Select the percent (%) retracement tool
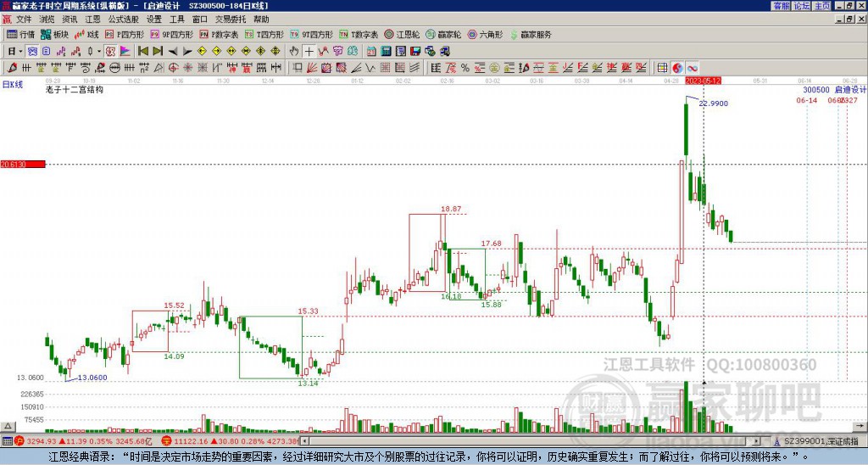 [465, 68]
